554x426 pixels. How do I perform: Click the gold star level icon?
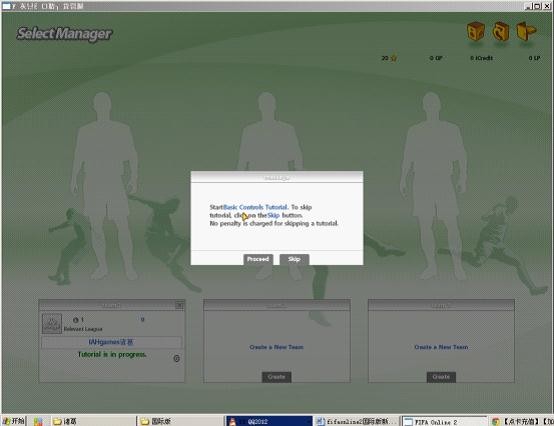coord(394,58)
